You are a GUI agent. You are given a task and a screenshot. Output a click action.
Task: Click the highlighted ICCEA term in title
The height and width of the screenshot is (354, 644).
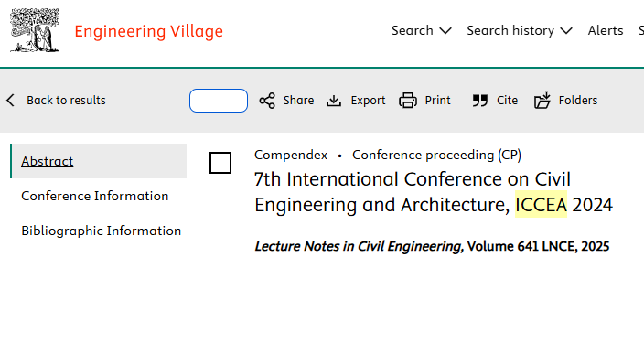[541, 205]
